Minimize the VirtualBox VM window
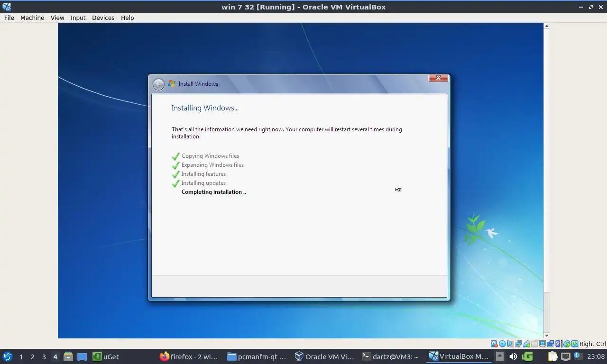Screen dimensions: 607x364 [581, 7]
